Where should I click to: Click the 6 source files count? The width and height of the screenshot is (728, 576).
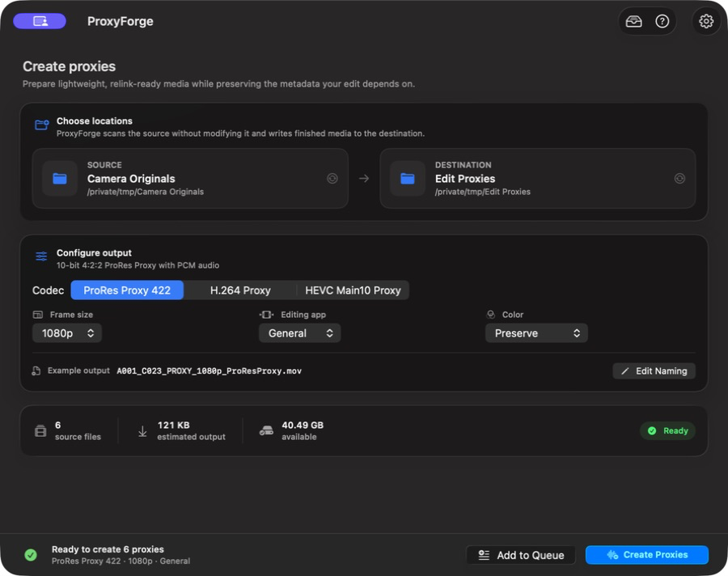(57, 425)
